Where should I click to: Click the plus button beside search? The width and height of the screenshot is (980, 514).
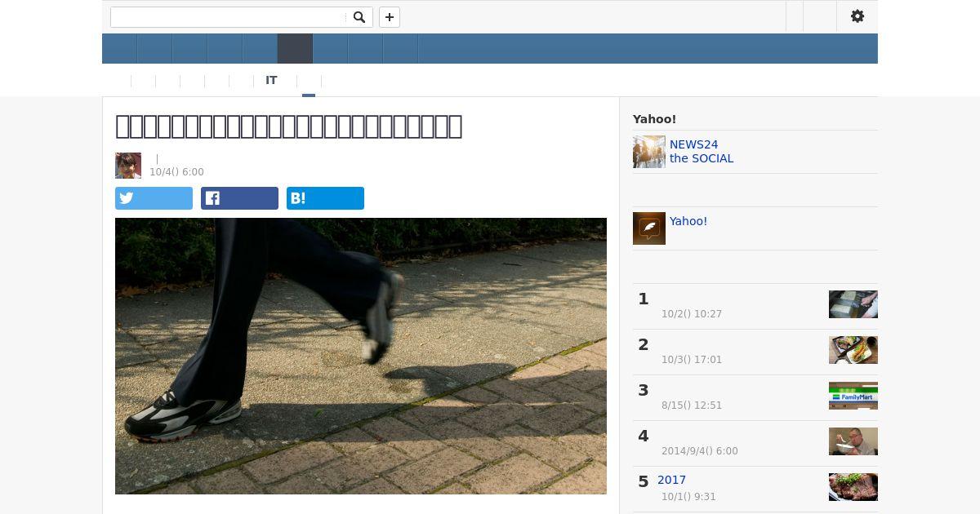(390, 17)
